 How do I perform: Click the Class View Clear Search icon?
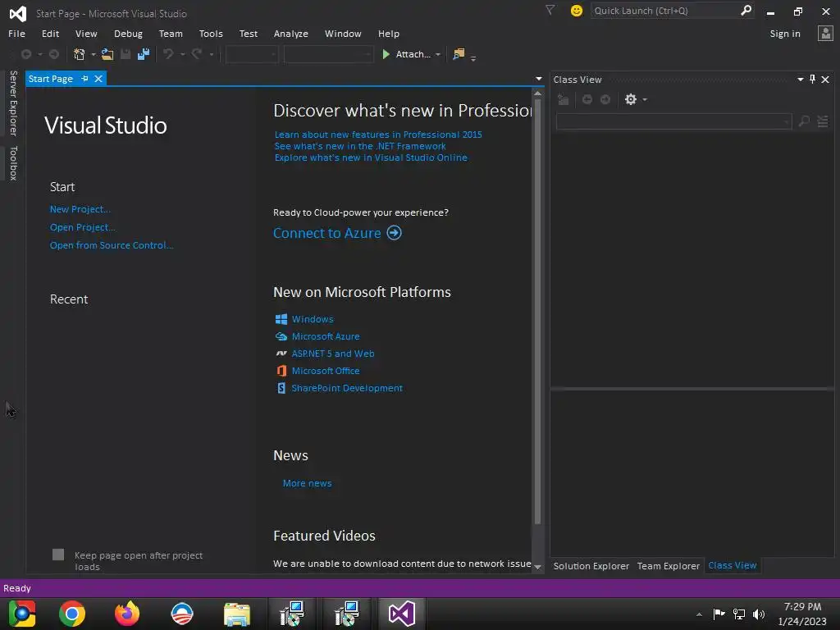[823, 121]
